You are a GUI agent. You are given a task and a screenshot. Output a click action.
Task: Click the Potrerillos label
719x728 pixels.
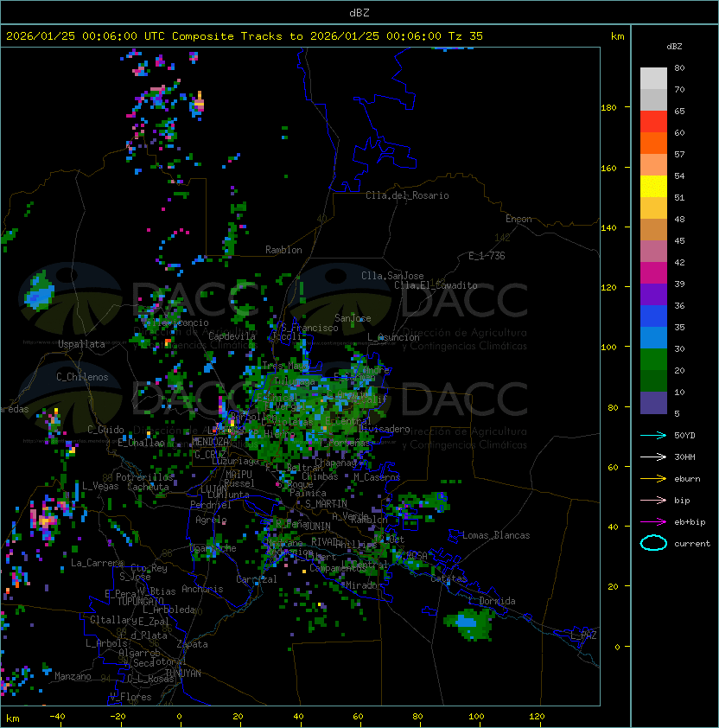point(144,476)
